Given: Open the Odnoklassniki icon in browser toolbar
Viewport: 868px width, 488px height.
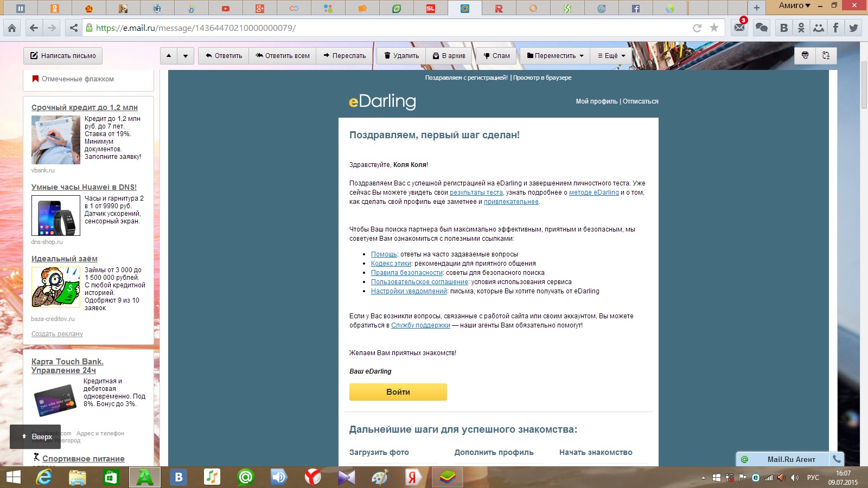Looking at the screenshot, I should click(x=801, y=28).
